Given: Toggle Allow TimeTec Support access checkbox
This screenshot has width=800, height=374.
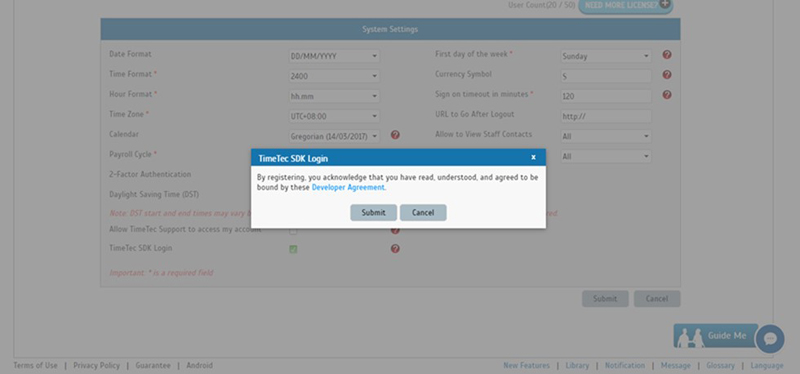Looking at the screenshot, I should (x=293, y=231).
